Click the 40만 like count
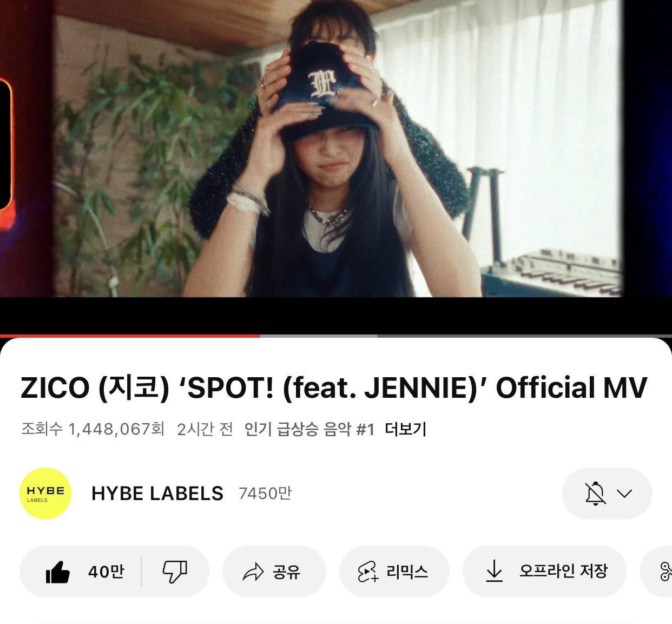 [x=106, y=572]
